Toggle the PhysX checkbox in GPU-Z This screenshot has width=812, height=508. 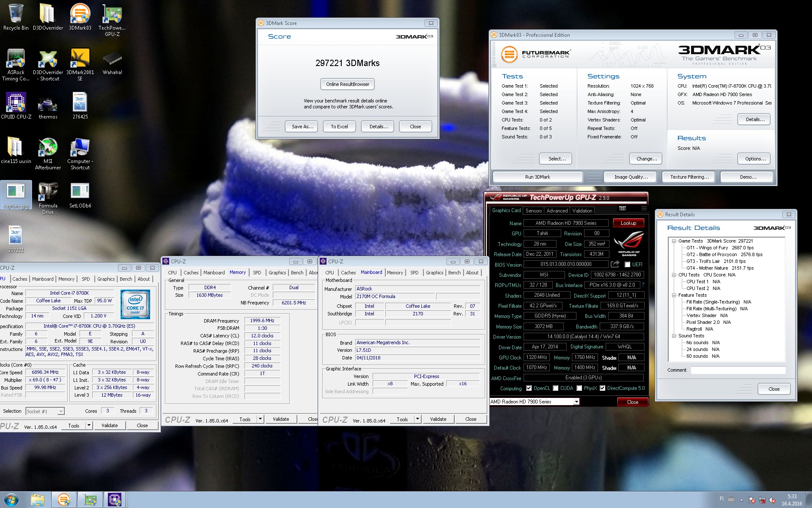click(579, 388)
